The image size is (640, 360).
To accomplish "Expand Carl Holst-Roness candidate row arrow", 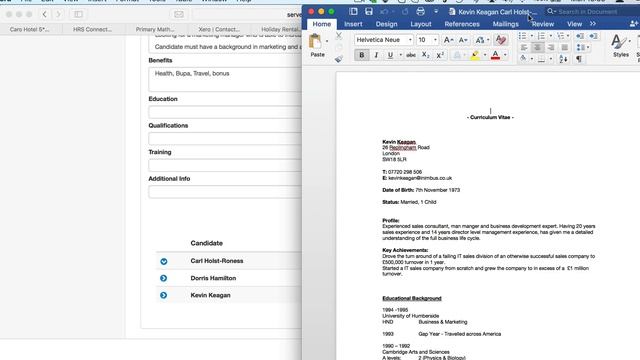I will (164, 261).
